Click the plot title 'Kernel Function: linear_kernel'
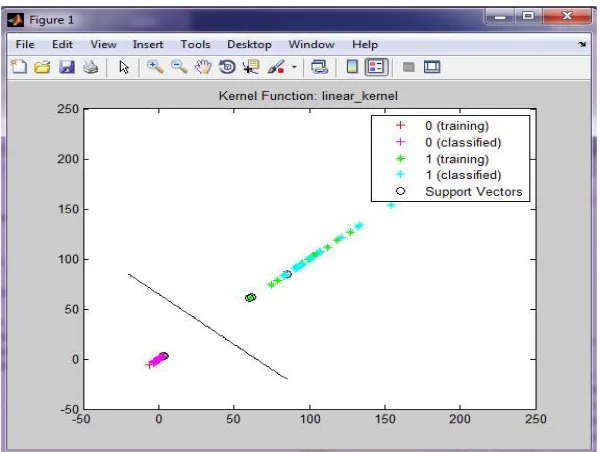This screenshot has height=452, width=600. click(x=308, y=96)
